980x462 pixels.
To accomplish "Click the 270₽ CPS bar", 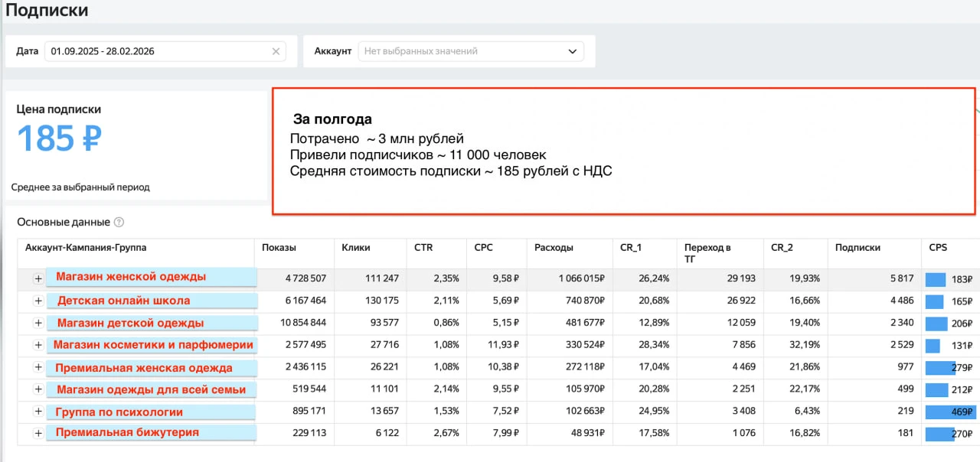I will pos(940,434).
